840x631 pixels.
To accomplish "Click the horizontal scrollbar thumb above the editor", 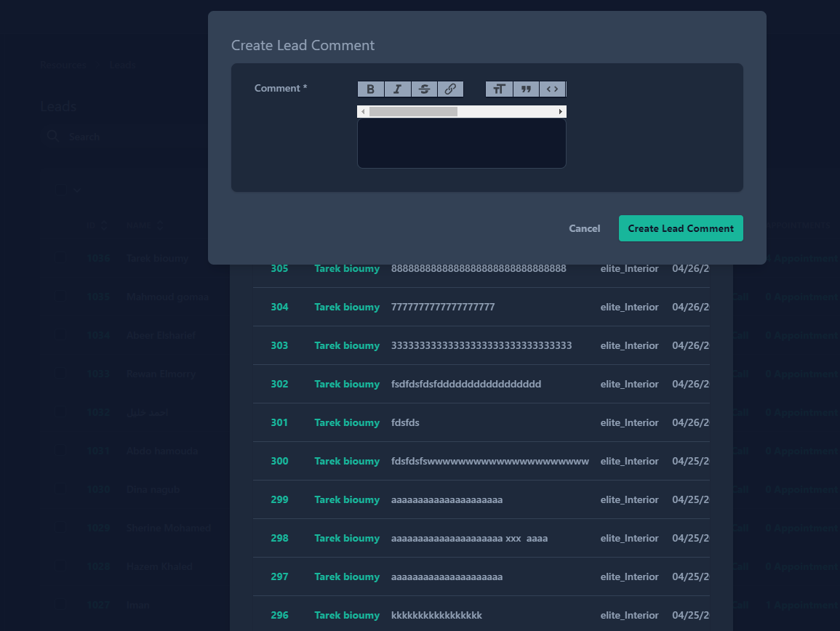I will pos(413,112).
